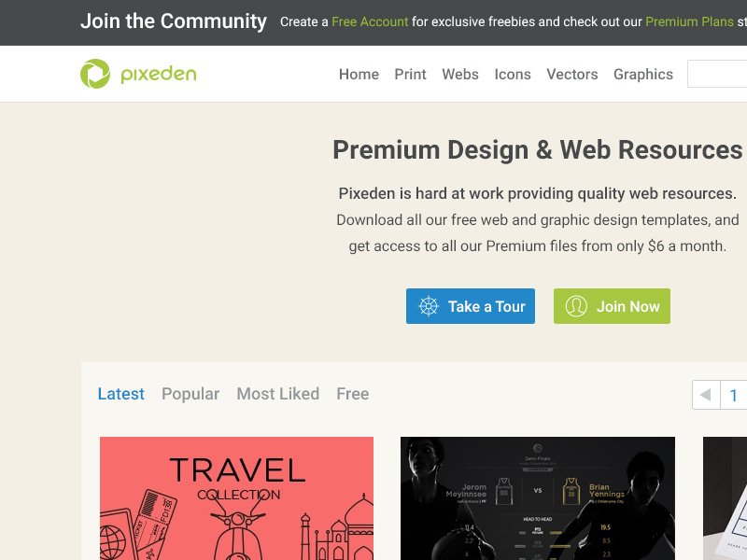Viewport: 747px width, 560px height.
Task: Click the user avatar icon on Join Now
Action: click(x=576, y=306)
